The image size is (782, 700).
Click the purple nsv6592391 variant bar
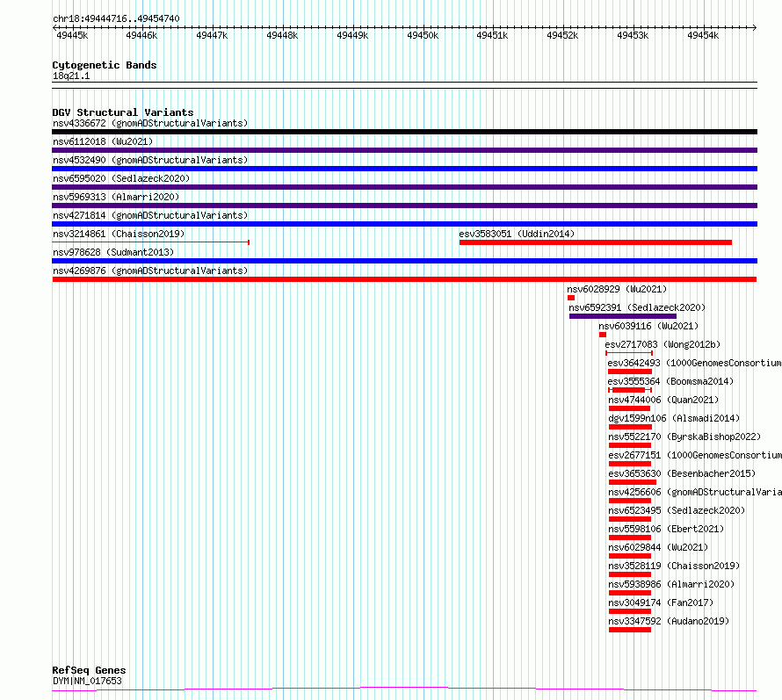(x=623, y=316)
